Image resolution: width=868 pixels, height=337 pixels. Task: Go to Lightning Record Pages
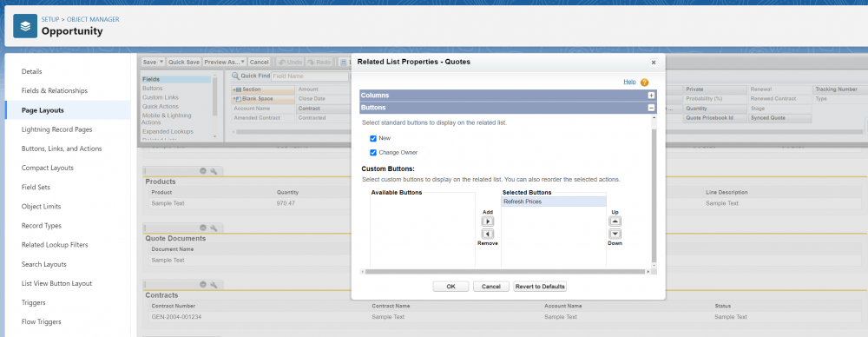click(56, 129)
